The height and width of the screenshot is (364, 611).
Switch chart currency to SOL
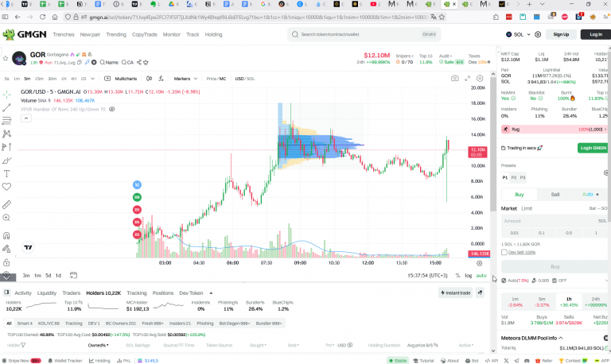click(250, 79)
